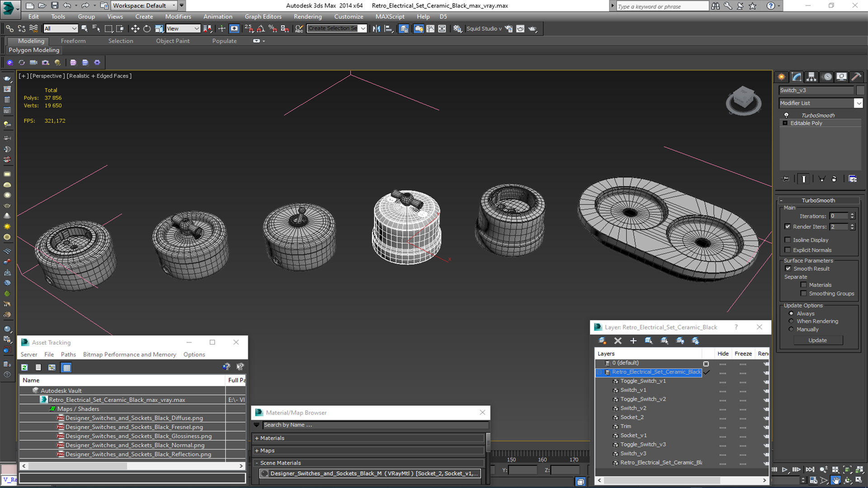Add selected objects to layer plus icon
Viewport: 868px width, 488px height.
pyautogui.click(x=633, y=341)
